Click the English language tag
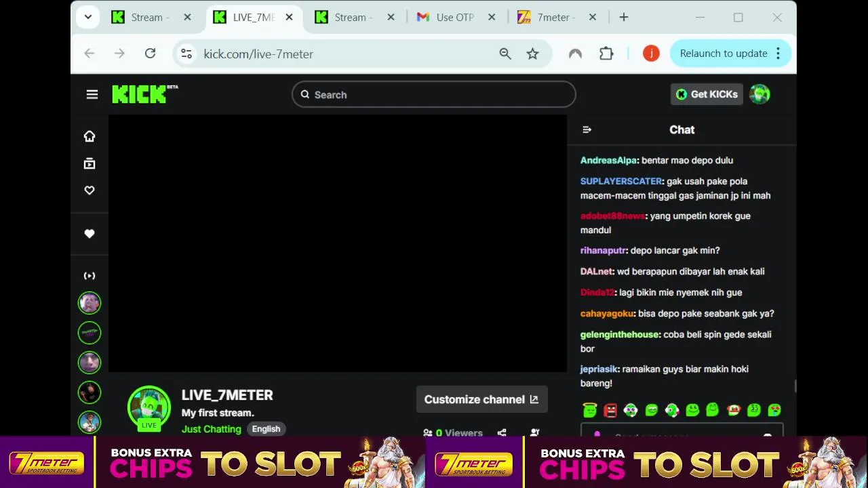Viewport: 868px width, 488px height. click(266, 429)
